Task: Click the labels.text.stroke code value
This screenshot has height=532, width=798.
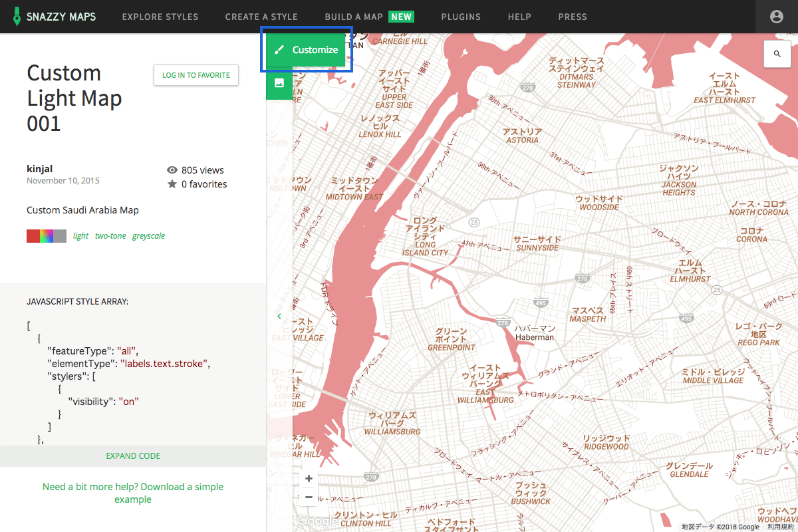Action: (165, 363)
